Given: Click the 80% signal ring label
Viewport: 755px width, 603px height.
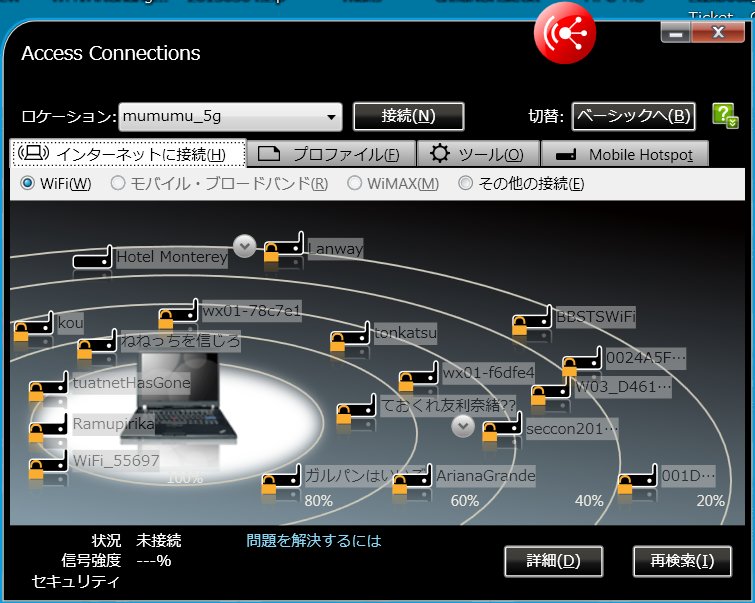Looking at the screenshot, I should 318,501.
